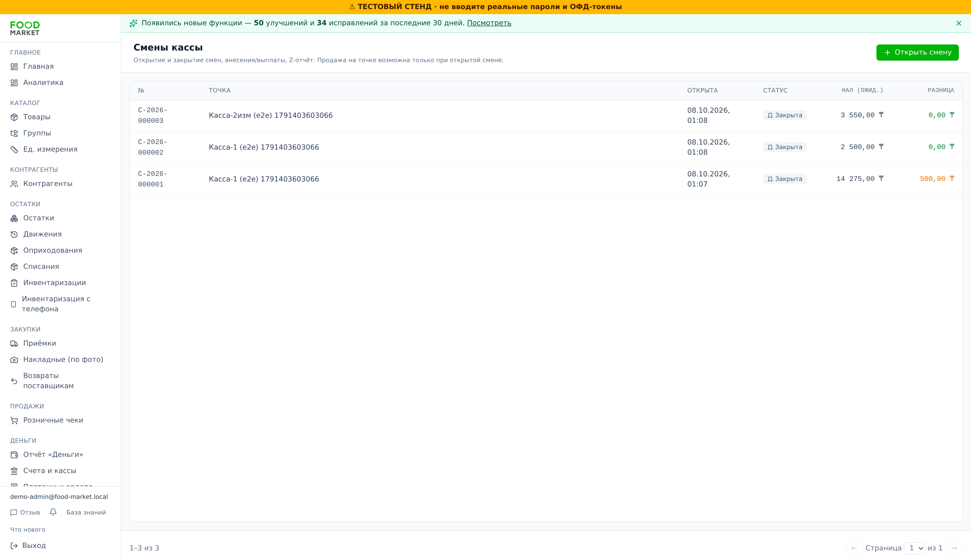Image resolution: width=971 pixels, height=560 pixels.
Task: Click the Открыть смену button
Action: (917, 52)
